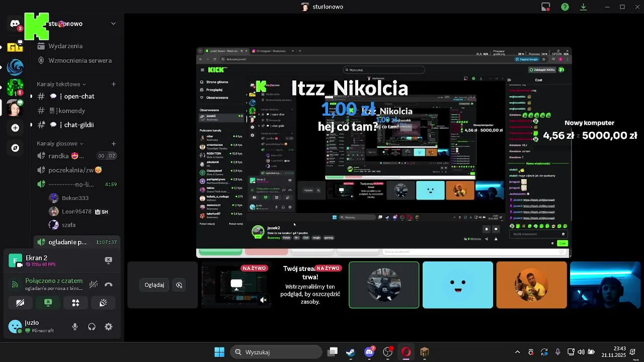Unmute the live stream preview speaker
The width and height of the screenshot is (644, 362).
pyautogui.click(x=263, y=300)
